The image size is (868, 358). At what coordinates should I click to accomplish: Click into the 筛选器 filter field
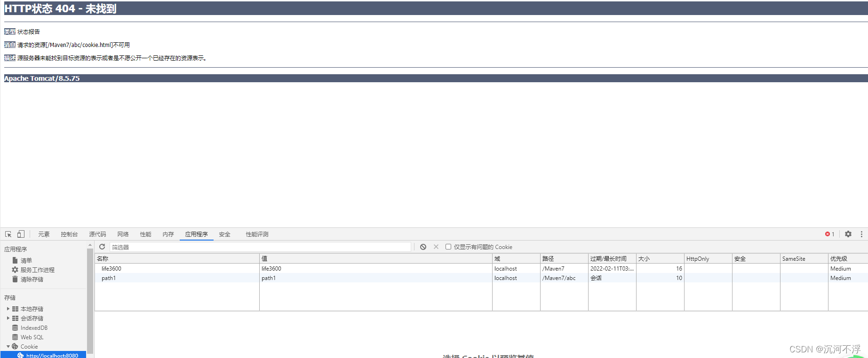pyautogui.click(x=260, y=247)
